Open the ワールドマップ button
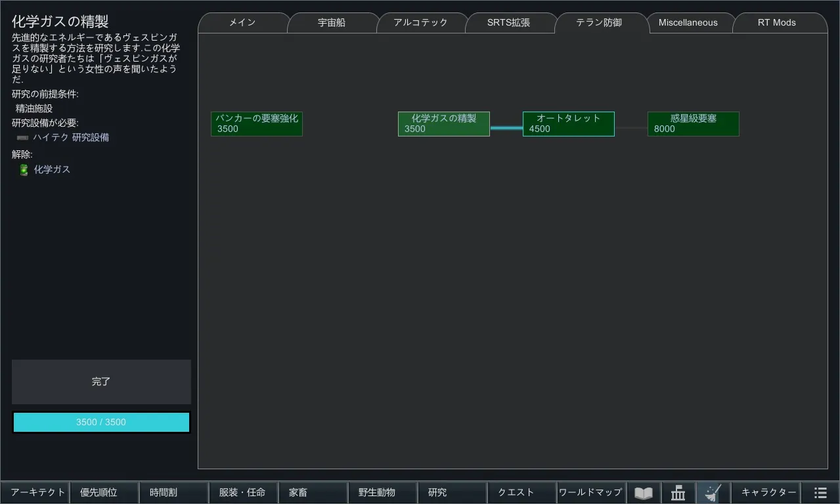Image resolution: width=840 pixels, height=504 pixels. [x=590, y=493]
